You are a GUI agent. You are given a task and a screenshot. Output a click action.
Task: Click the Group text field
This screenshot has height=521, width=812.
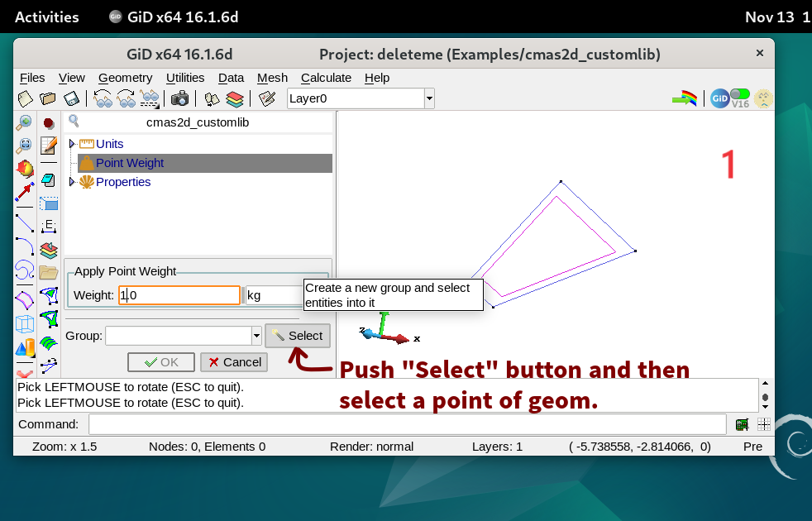[x=179, y=336]
